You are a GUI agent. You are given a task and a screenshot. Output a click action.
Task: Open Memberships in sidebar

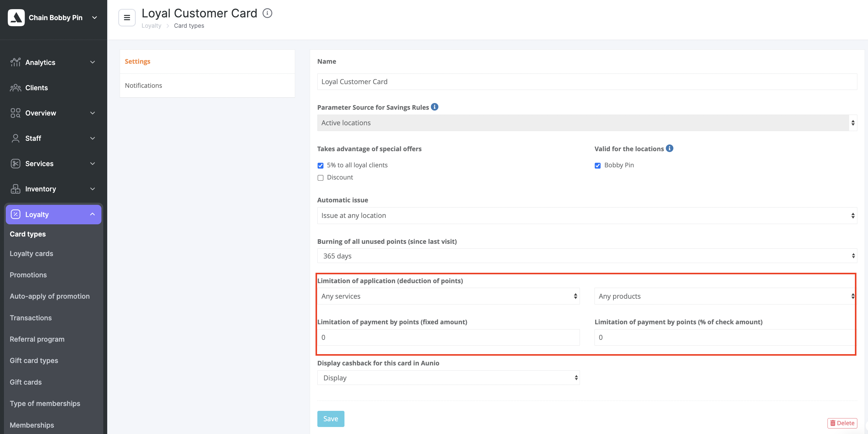coord(32,425)
